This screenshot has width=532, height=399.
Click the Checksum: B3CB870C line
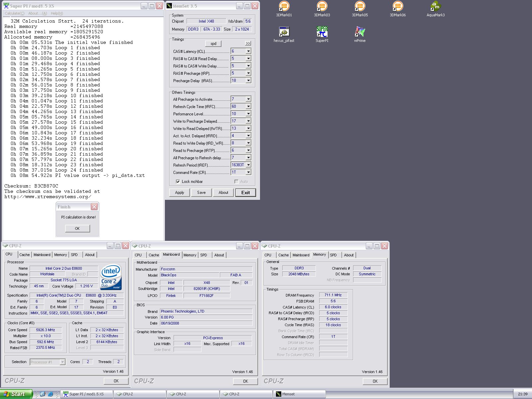[31, 186]
